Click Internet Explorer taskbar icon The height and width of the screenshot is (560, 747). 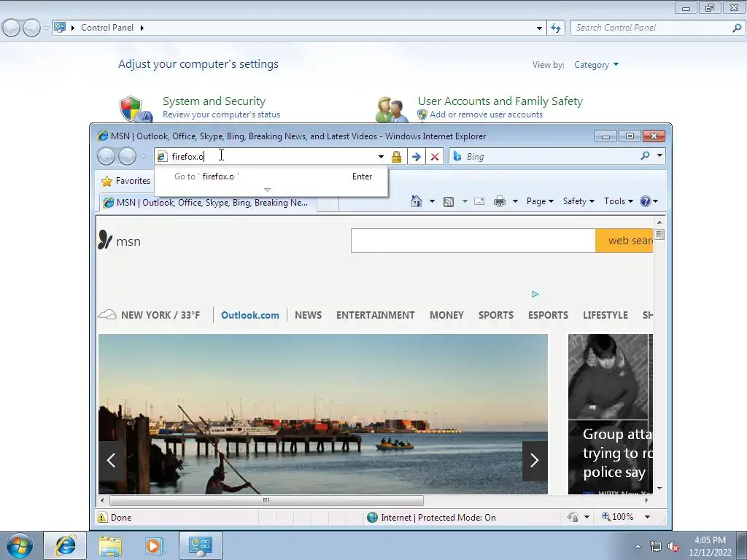pos(65,545)
